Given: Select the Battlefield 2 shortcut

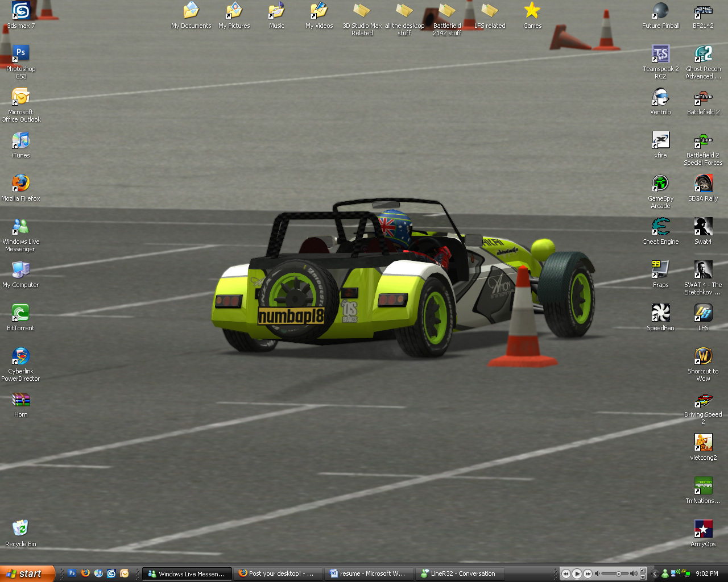Looking at the screenshot, I should (704, 102).
